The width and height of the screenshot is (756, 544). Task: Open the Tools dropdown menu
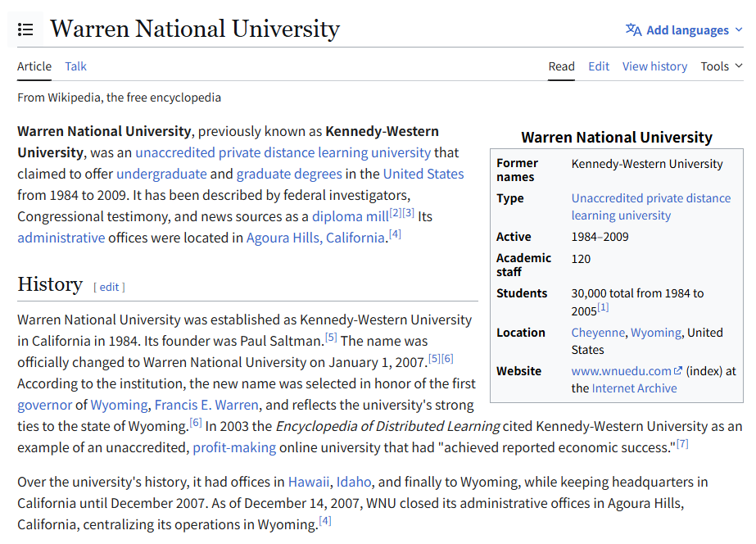[x=722, y=66]
